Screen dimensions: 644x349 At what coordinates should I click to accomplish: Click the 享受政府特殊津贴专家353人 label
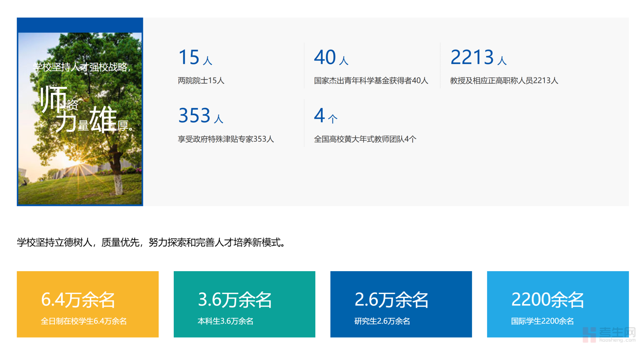(226, 139)
